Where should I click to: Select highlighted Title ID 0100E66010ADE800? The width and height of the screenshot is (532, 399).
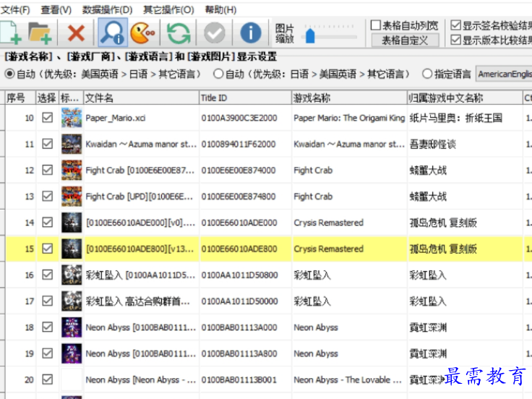click(x=239, y=249)
